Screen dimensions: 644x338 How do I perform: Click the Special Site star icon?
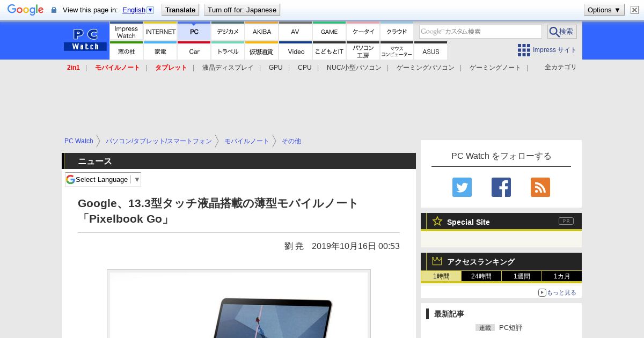[x=437, y=221]
